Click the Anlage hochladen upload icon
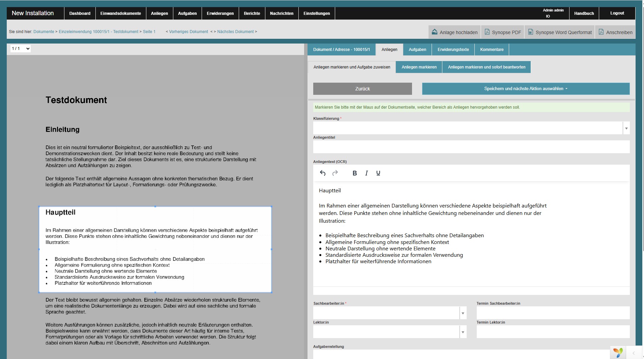 tap(435, 32)
